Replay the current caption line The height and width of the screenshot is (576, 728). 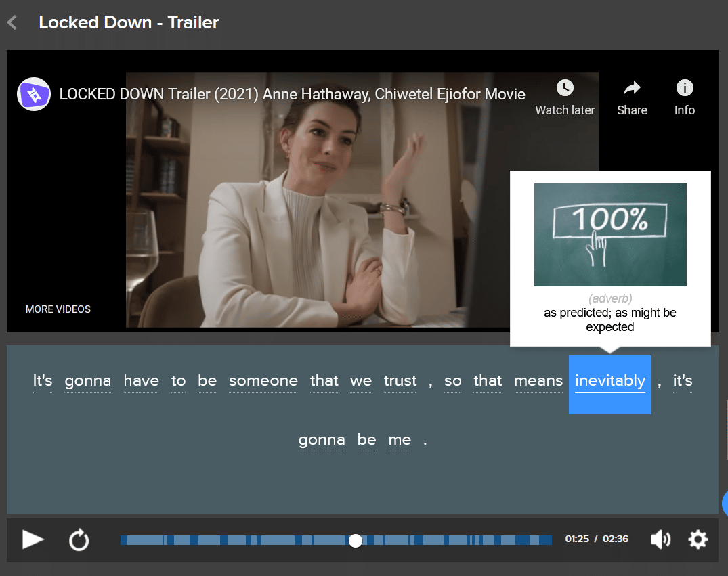click(79, 540)
